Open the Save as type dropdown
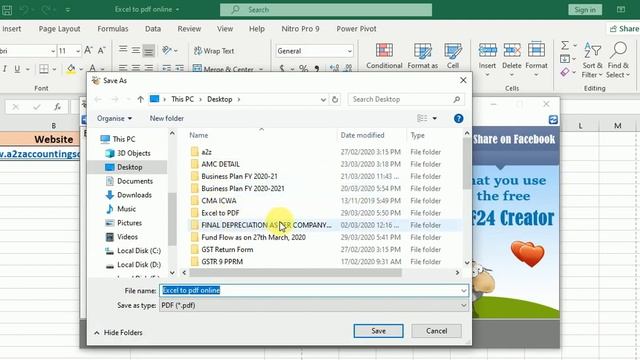The image size is (640, 360). [x=314, y=305]
